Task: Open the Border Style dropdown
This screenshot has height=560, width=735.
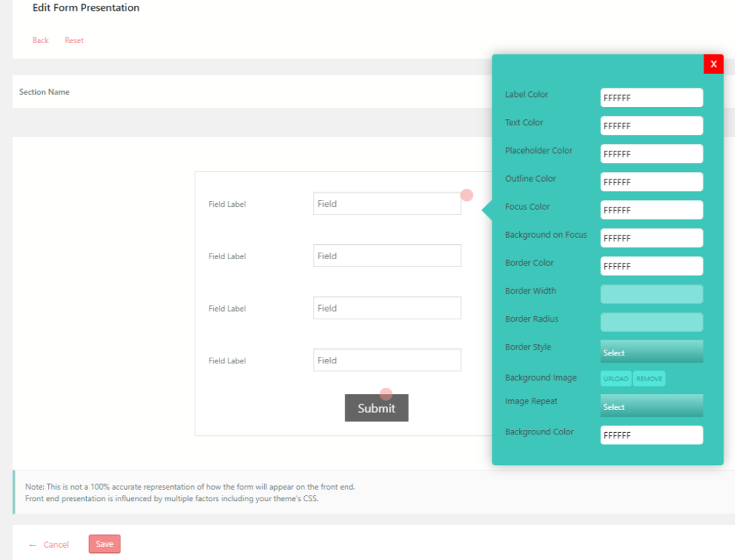Action: pyautogui.click(x=651, y=352)
